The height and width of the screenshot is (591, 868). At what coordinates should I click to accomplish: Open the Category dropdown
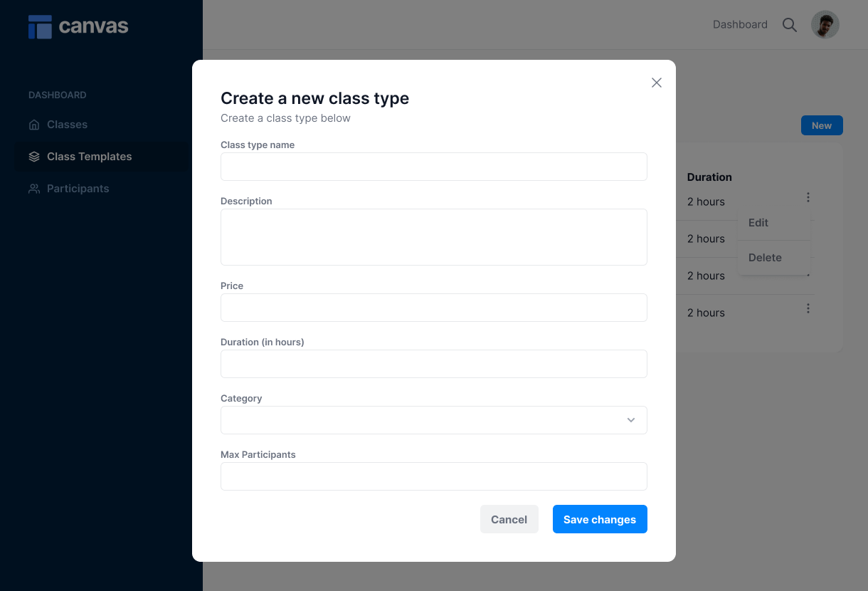click(x=434, y=420)
